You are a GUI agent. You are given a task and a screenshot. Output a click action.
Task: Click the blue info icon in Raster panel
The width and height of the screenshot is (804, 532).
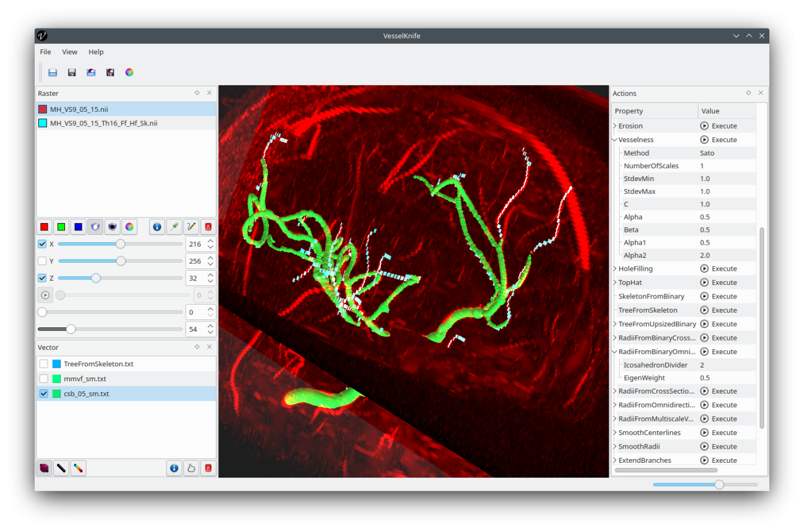point(157,227)
